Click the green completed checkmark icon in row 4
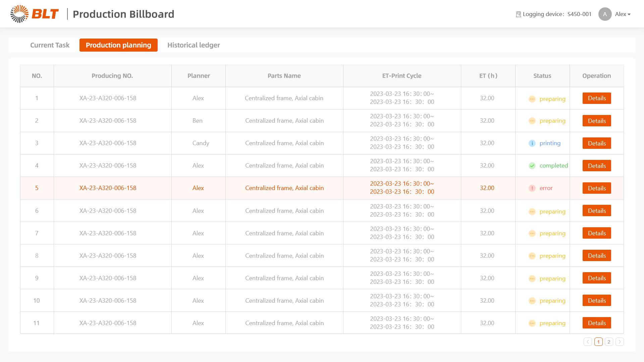 coord(532,166)
